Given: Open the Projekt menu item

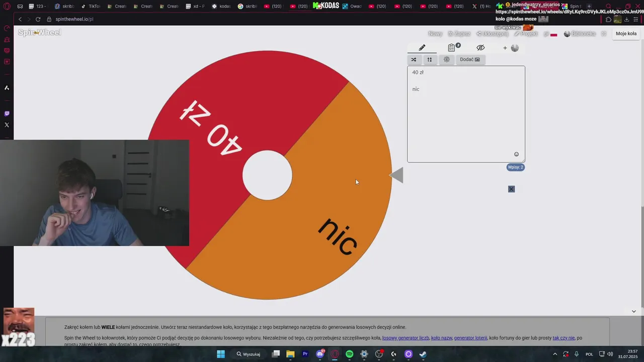Looking at the screenshot, I should 526,34.
